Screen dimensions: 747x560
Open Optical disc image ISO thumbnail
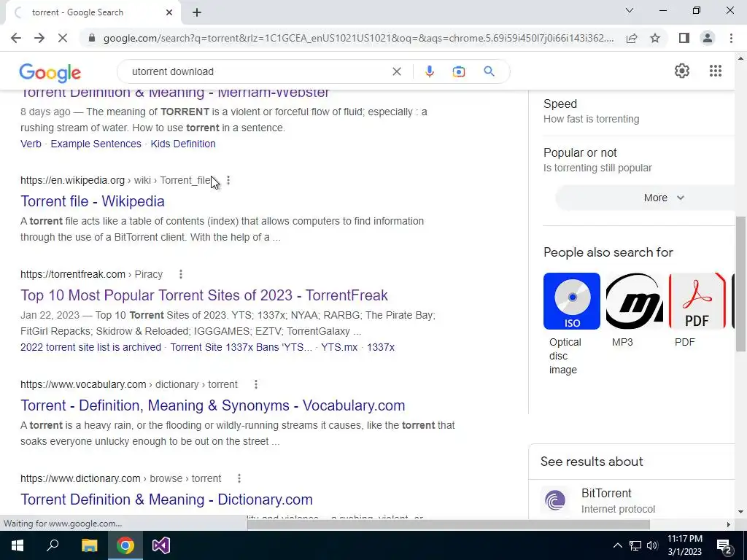[572, 301]
